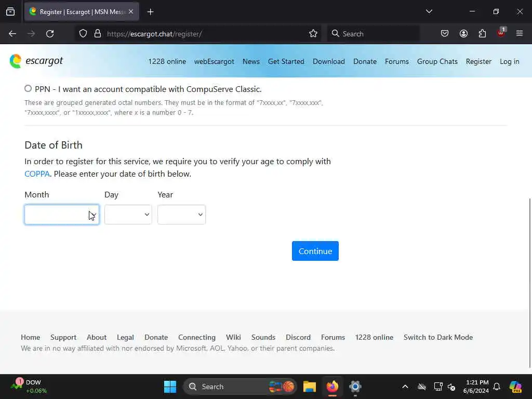The image size is (532, 399).
Task: Open the DOW stock widget
Action: pyautogui.click(x=29, y=387)
